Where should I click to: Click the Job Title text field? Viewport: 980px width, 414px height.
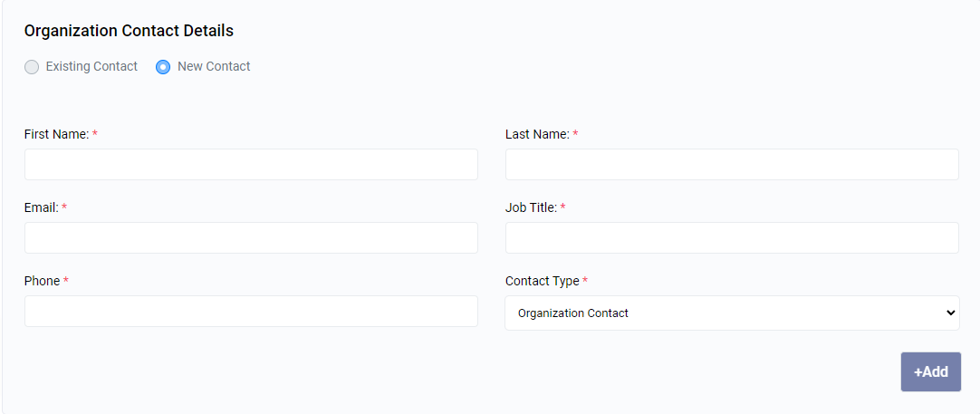pyautogui.click(x=732, y=238)
